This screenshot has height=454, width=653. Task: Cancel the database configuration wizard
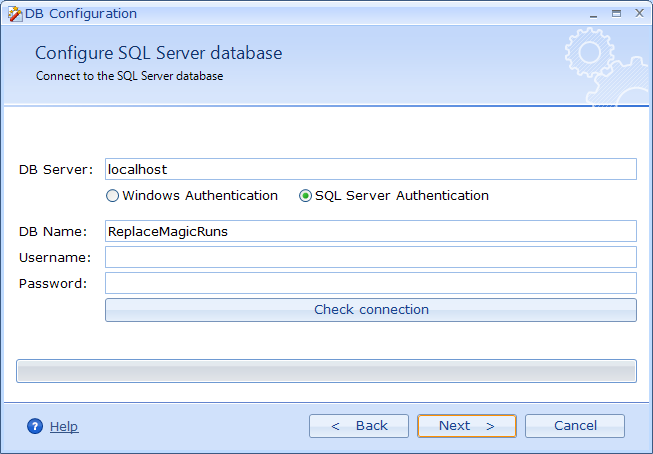575,426
